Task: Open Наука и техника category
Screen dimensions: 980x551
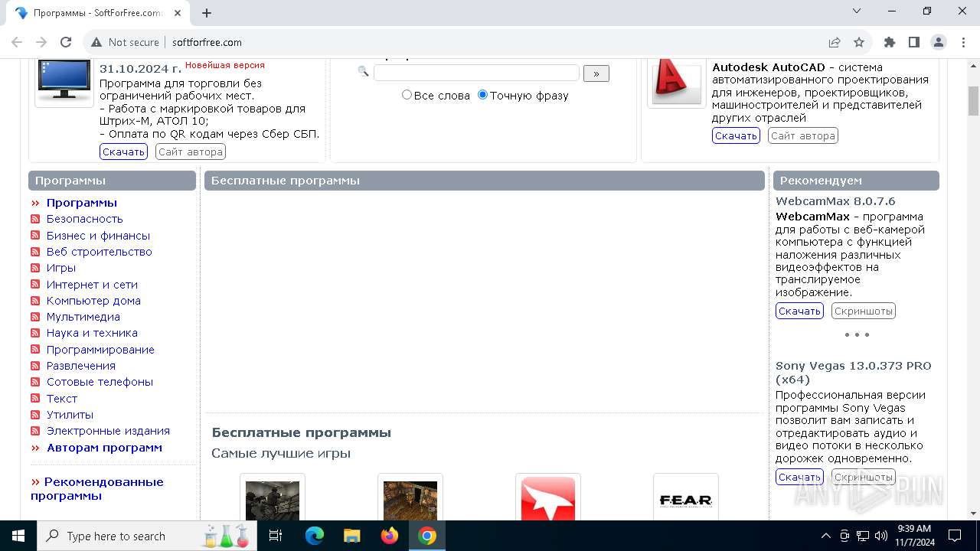Action: pos(92,333)
